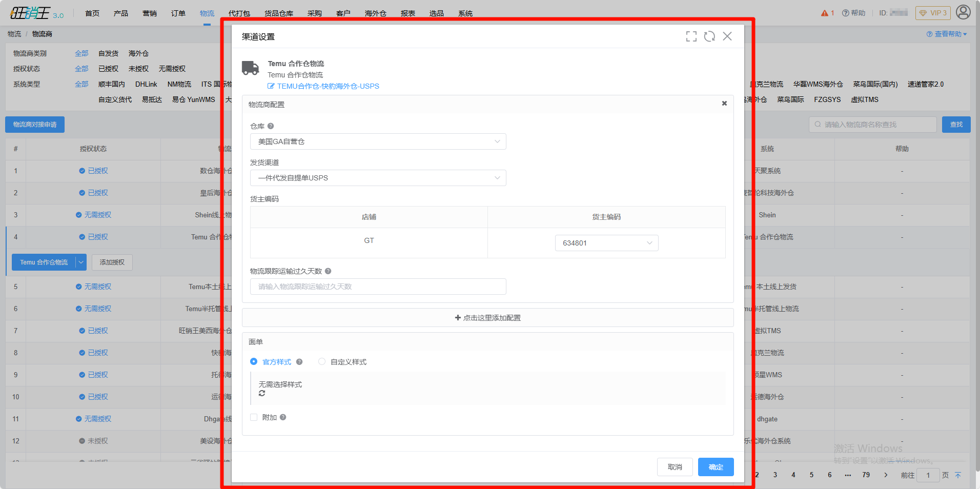Expand the Temu 合作仓物流 dropdown arrow
This screenshot has height=489, width=980.
point(80,262)
